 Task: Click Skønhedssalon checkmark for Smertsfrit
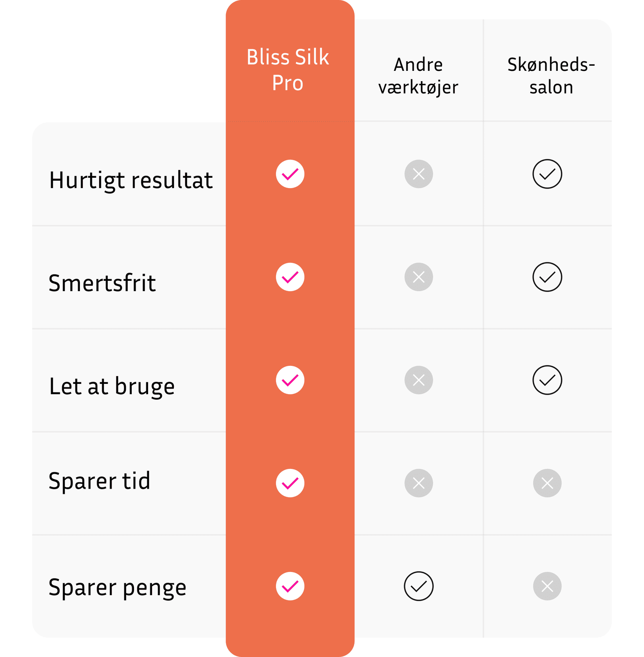(547, 277)
